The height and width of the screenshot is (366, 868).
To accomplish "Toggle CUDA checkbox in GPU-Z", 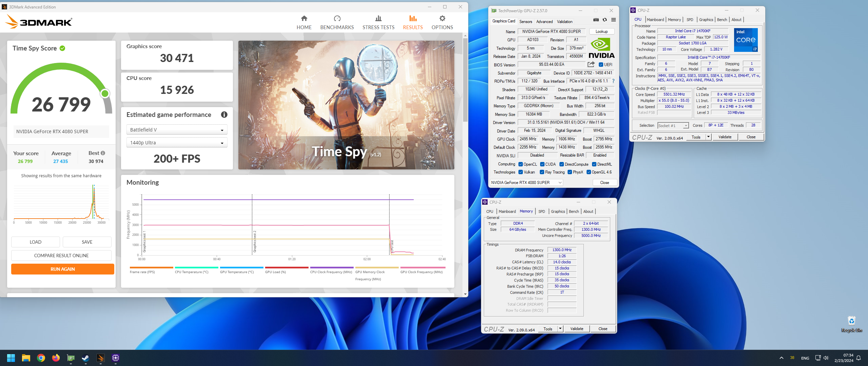I will 542,164.
